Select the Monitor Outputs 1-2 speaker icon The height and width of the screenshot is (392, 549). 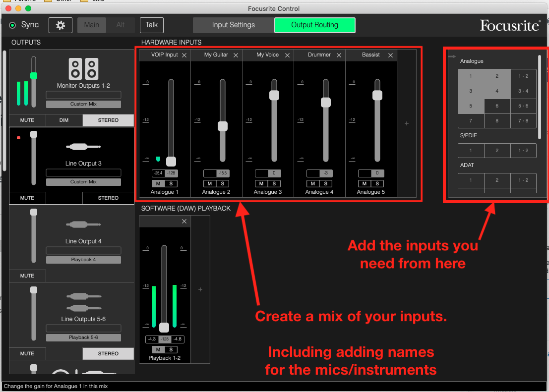tap(83, 68)
